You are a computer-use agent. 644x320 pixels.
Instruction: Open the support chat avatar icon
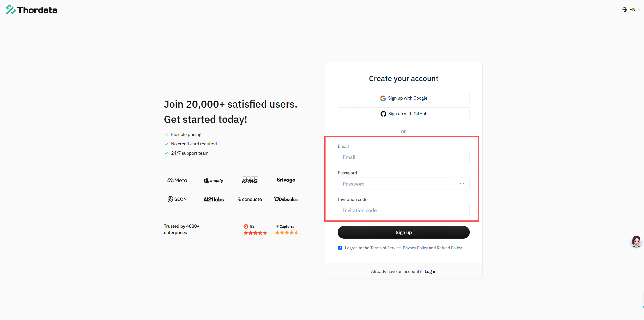[x=636, y=241]
